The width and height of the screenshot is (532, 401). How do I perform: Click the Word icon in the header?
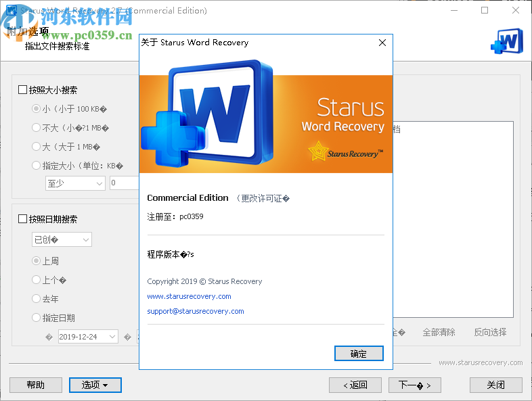(x=507, y=41)
